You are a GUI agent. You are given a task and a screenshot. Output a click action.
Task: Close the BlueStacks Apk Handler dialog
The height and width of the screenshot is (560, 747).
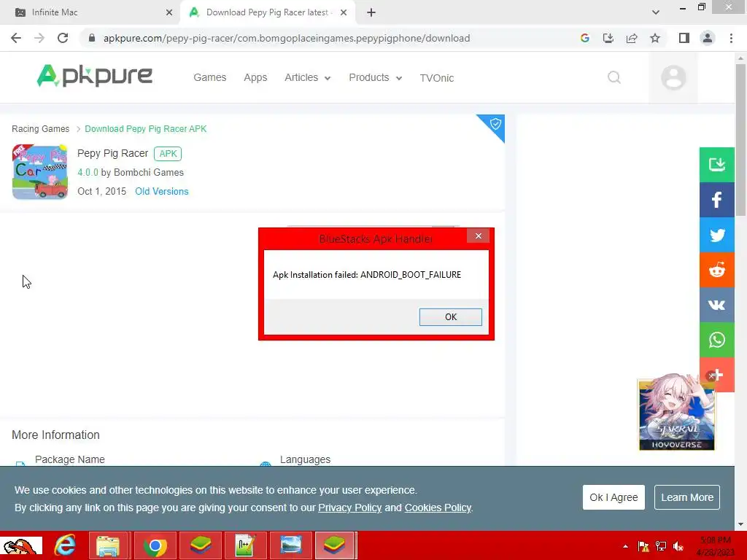pos(479,236)
